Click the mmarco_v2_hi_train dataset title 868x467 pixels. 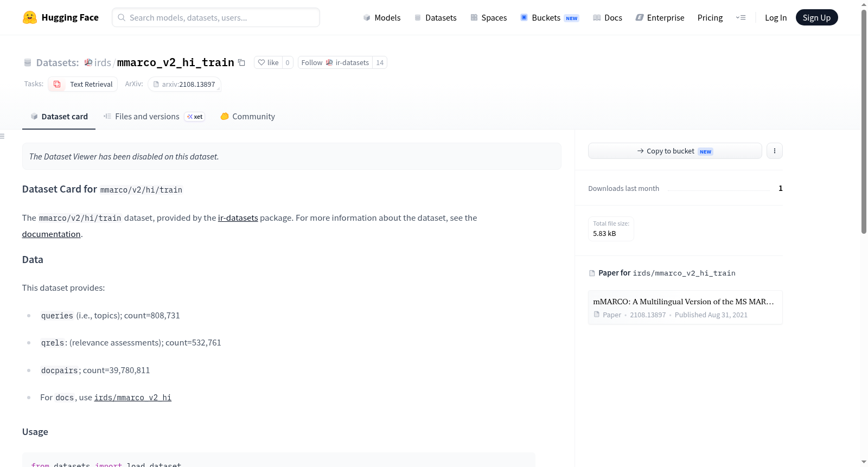click(176, 62)
